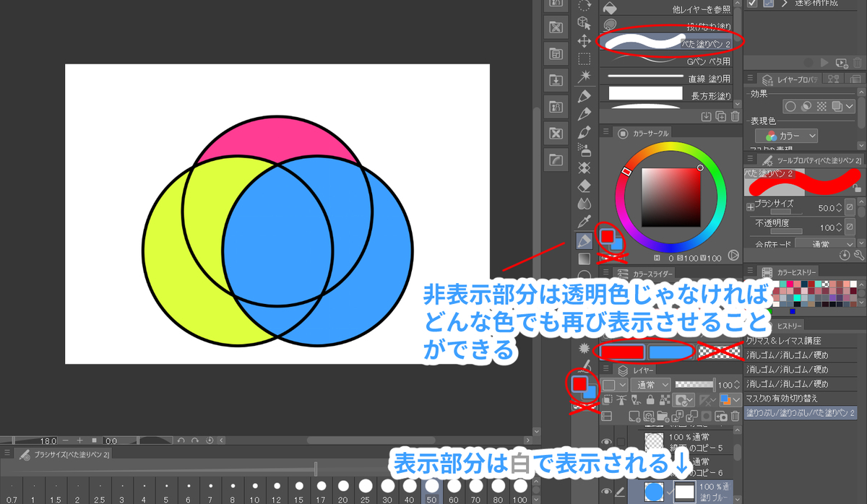Open expression color カラー dropdown

pos(787,136)
